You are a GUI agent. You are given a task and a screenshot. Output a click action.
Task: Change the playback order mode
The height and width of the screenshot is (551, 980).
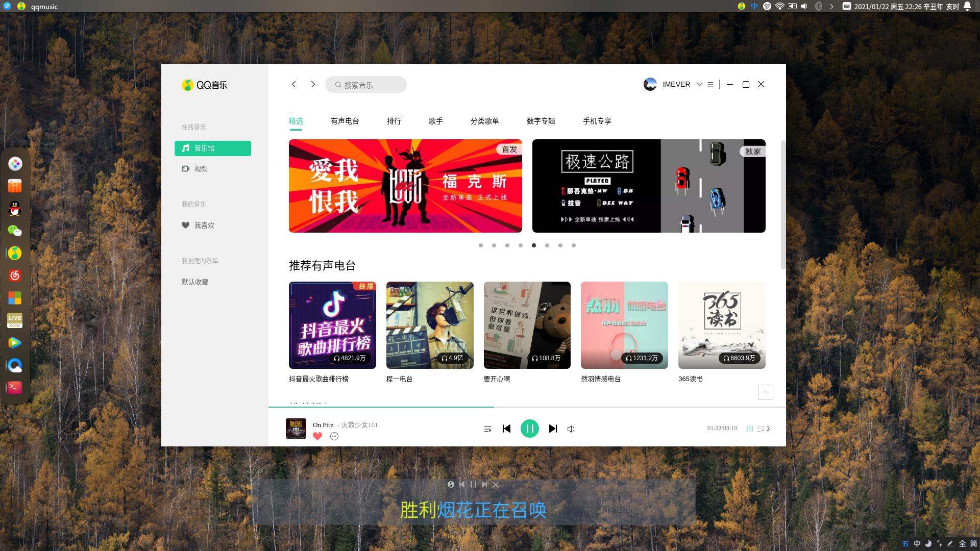[x=487, y=429]
